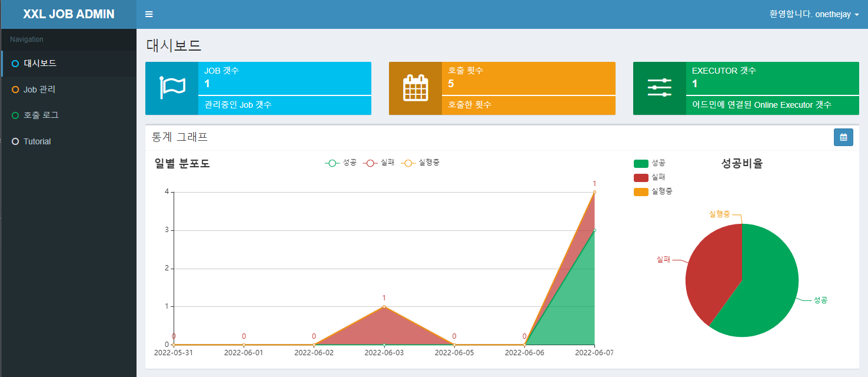Expand the onethejay user dropdown
The height and width of the screenshot is (377, 868).
tap(814, 14)
